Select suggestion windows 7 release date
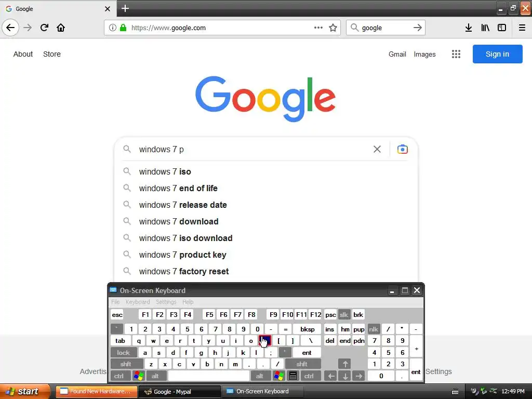 tap(266, 205)
